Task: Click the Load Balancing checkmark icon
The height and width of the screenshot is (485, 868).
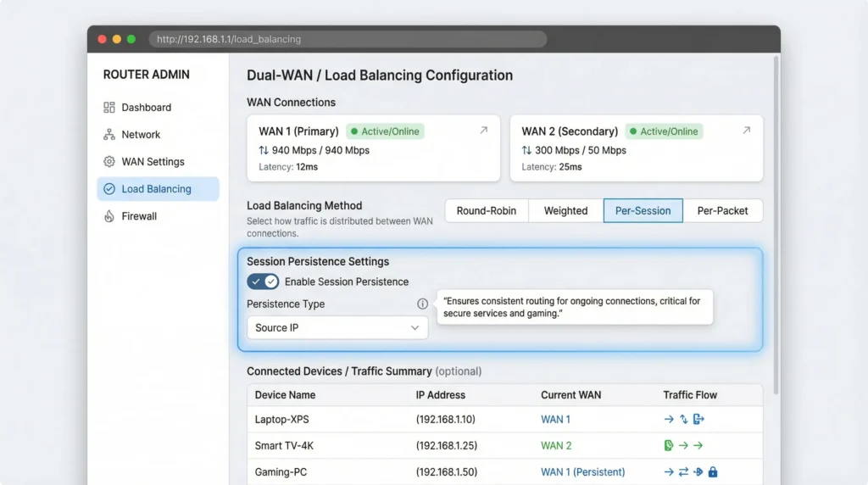Action: 109,189
